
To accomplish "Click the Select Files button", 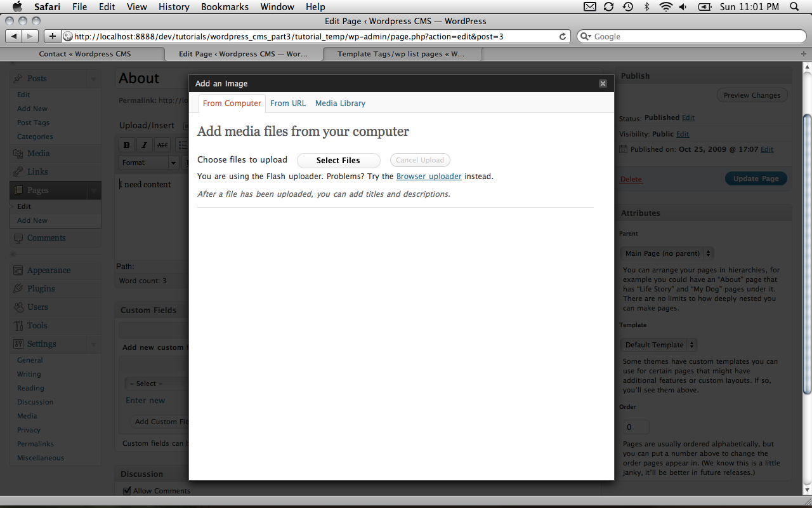I will pyautogui.click(x=338, y=161).
